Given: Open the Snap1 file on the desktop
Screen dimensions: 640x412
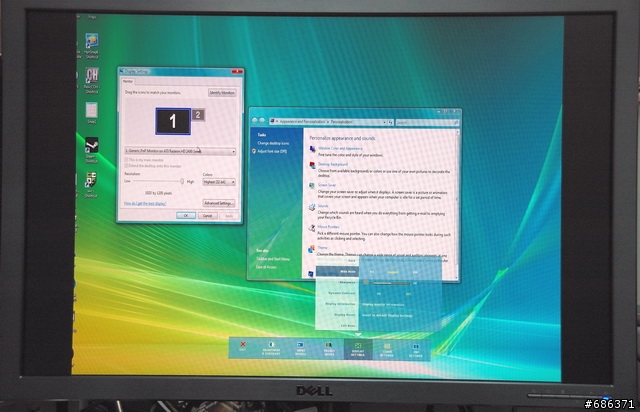Looking at the screenshot, I should click(x=91, y=113).
